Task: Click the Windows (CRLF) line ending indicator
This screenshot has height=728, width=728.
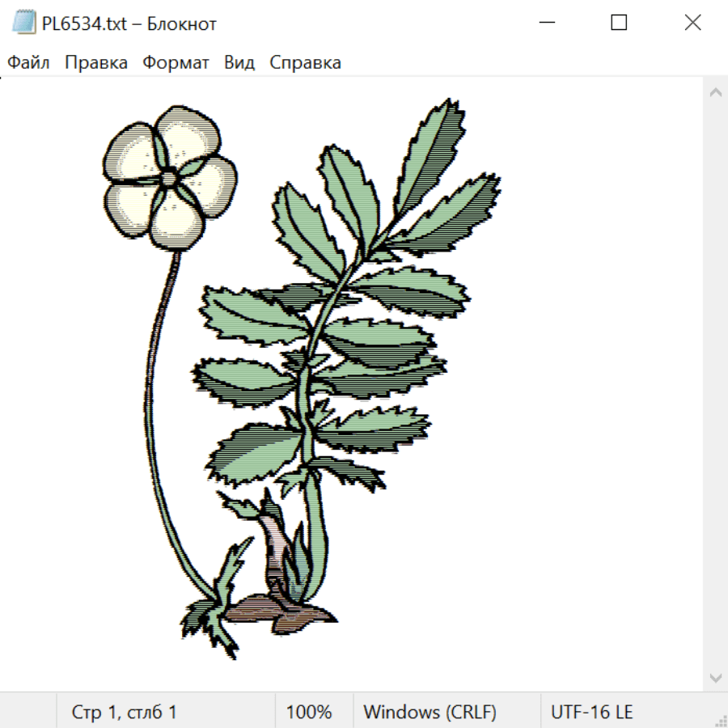Action: coord(430,712)
